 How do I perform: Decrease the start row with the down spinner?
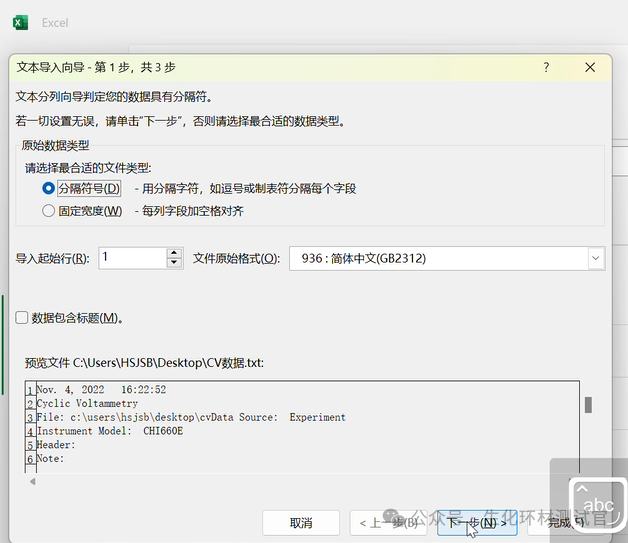174,263
